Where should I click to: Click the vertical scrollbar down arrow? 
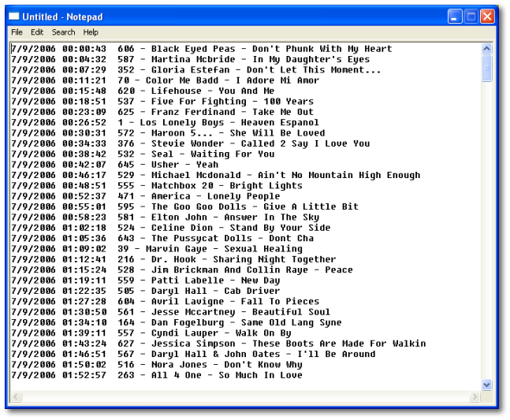[486, 385]
